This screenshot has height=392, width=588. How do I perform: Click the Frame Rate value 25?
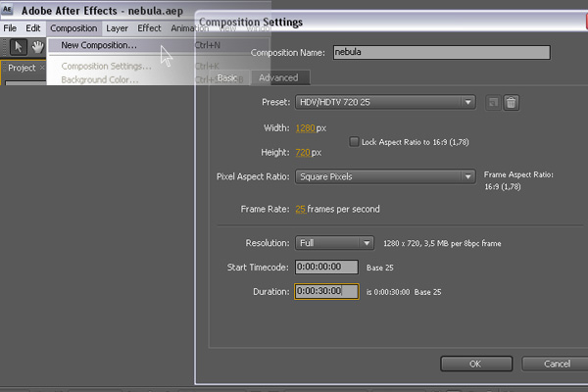(301, 209)
